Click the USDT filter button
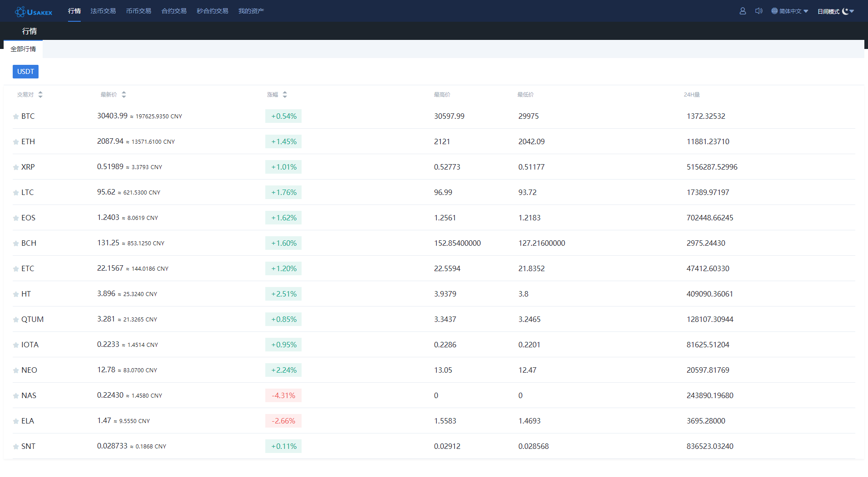 [25, 72]
